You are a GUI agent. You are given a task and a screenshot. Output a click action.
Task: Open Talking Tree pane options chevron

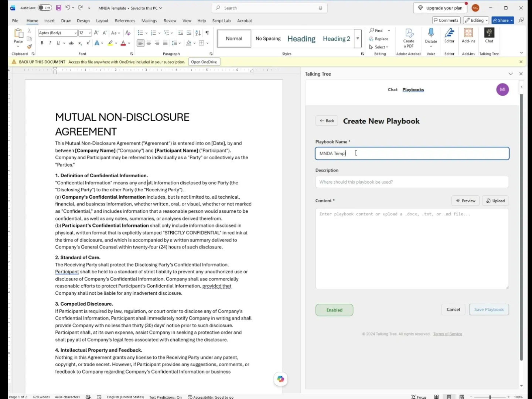(x=511, y=74)
